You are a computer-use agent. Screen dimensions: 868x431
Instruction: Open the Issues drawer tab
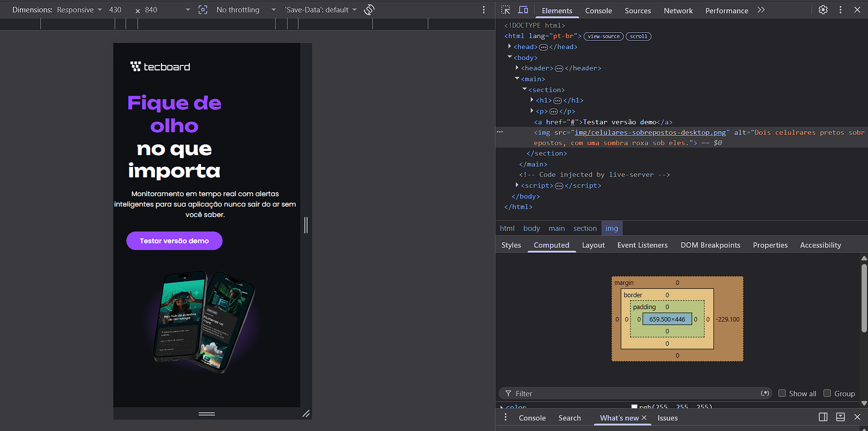pyautogui.click(x=667, y=418)
